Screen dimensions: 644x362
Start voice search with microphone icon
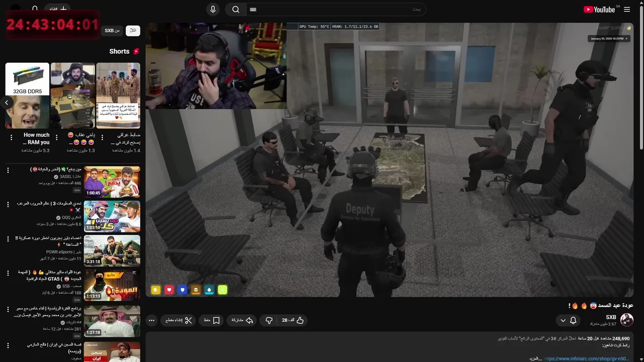[x=213, y=10]
